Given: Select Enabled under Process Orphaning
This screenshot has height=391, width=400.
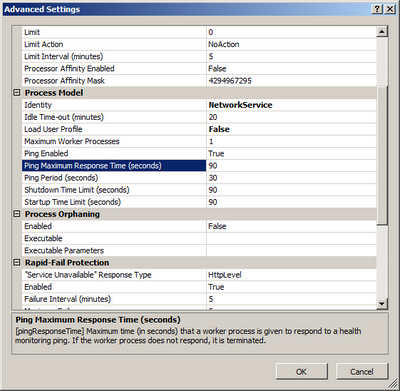Looking at the screenshot, I should [114, 226].
